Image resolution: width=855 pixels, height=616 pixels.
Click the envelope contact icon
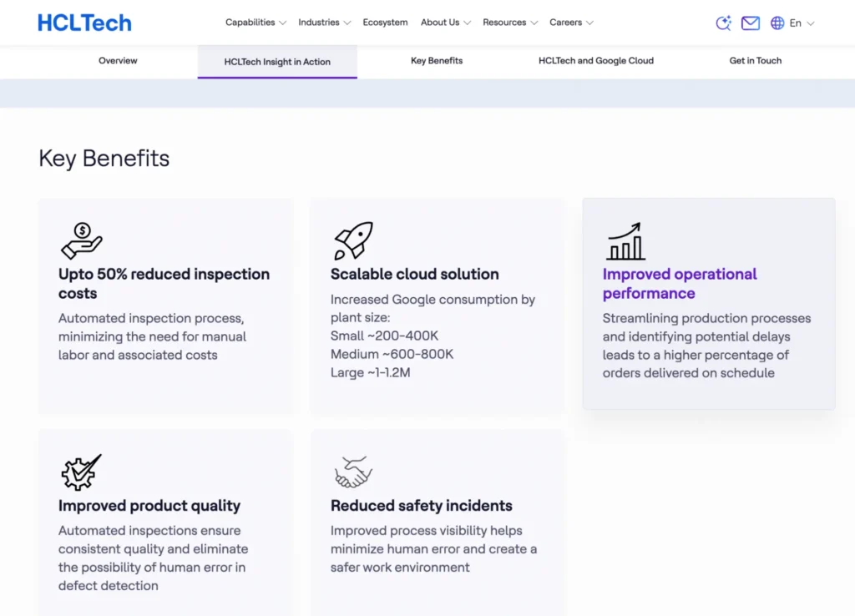click(751, 23)
